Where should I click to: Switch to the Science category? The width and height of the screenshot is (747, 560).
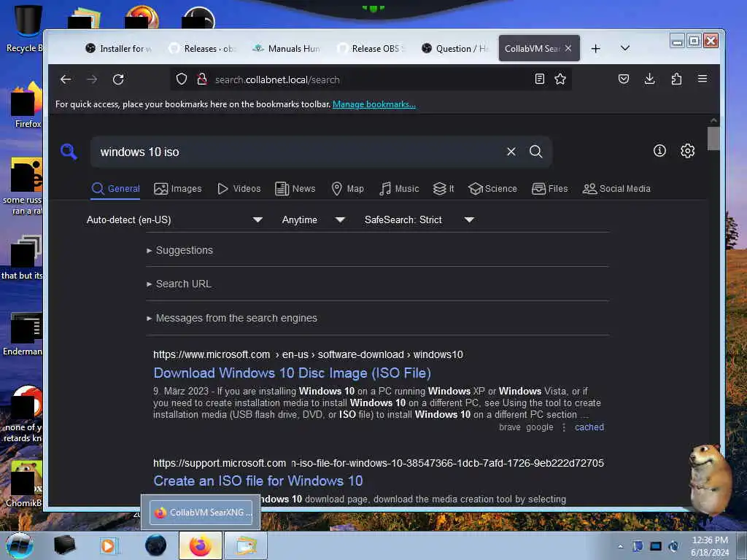click(x=492, y=189)
